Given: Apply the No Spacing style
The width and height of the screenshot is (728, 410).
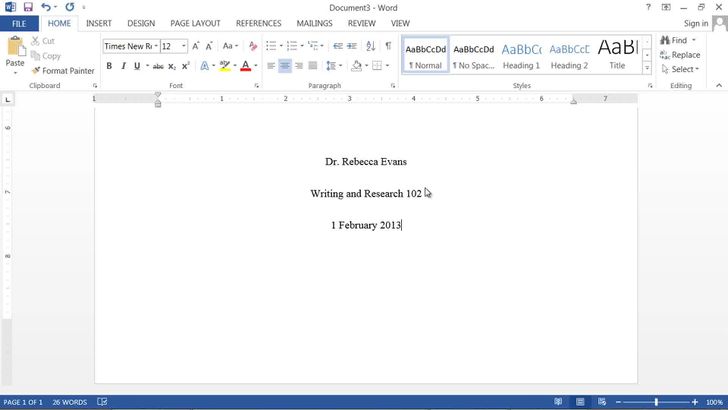Looking at the screenshot, I should click(474, 55).
